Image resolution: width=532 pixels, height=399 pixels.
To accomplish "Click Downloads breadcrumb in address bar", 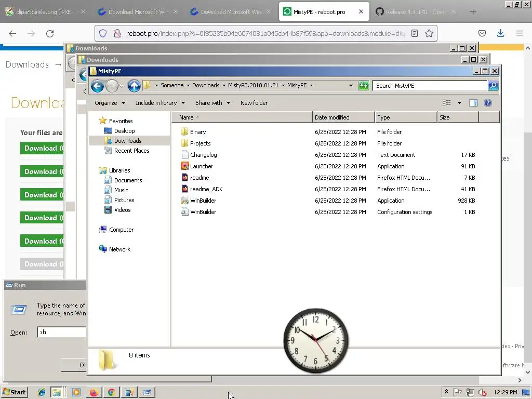I will [206, 86].
